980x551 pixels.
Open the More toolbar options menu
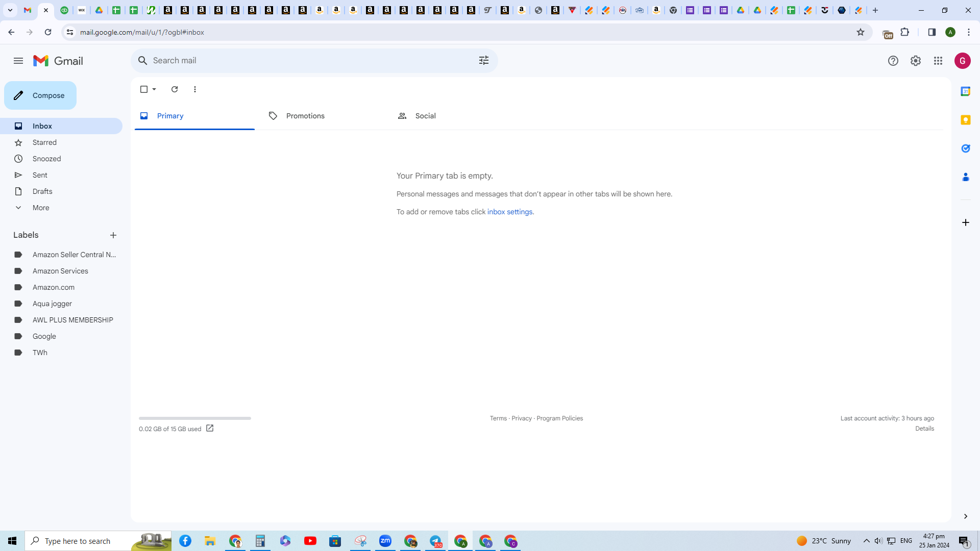tap(195, 89)
